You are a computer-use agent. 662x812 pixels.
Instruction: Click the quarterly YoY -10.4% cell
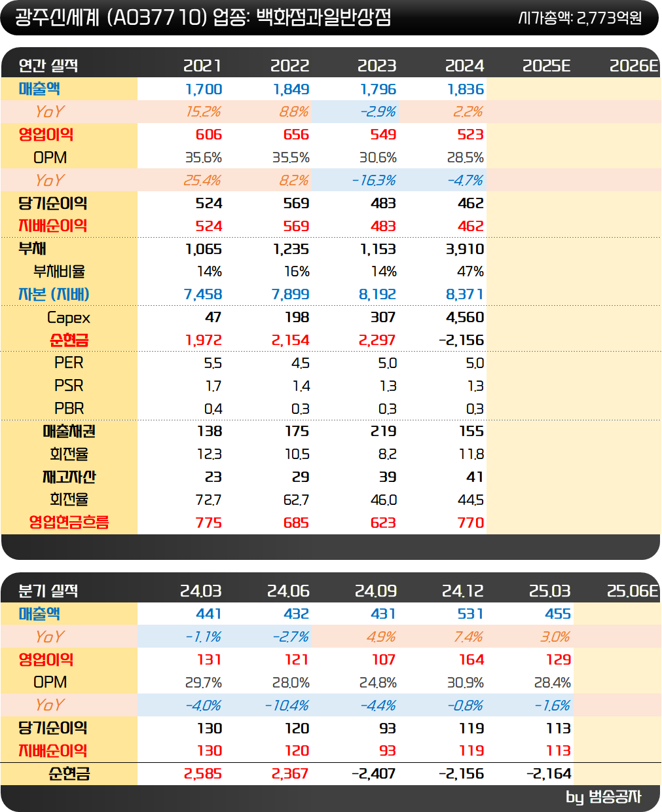(287, 705)
